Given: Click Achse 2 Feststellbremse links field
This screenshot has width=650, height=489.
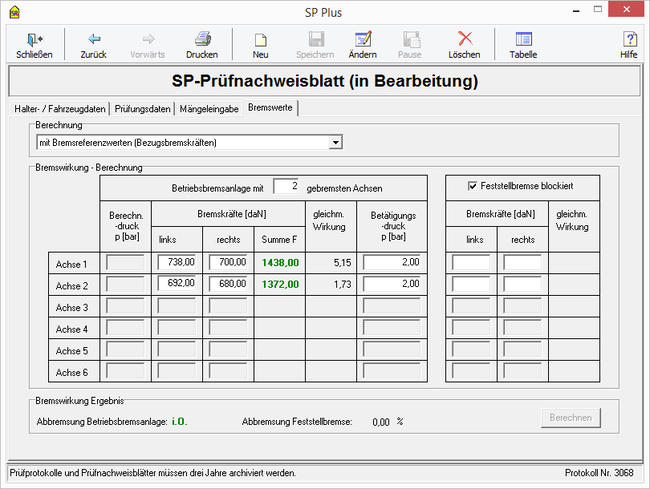Looking at the screenshot, I should 471,284.
